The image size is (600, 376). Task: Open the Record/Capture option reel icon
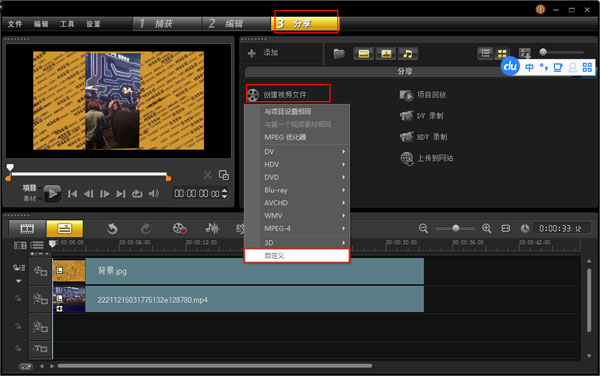tap(179, 228)
